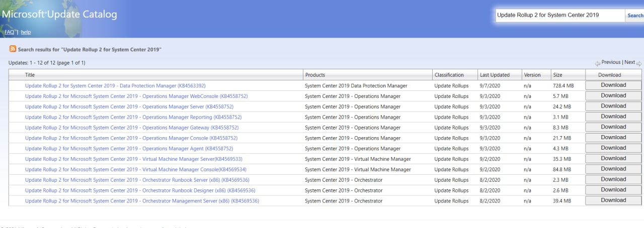Open Data Protection Manager (KB4563392) update link
This screenshot has height=228, width=644.
pyautogui.click(x=115, y=86)
